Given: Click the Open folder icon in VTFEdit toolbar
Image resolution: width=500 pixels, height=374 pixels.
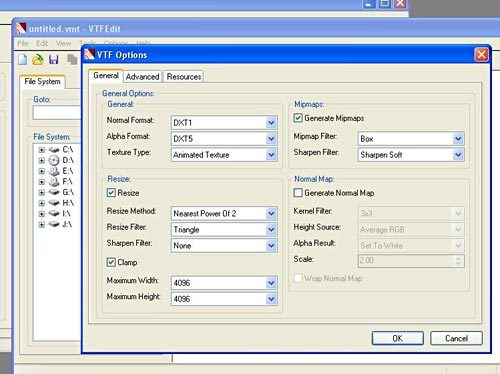Looking at the screenshot, I should tap(38, 60).
